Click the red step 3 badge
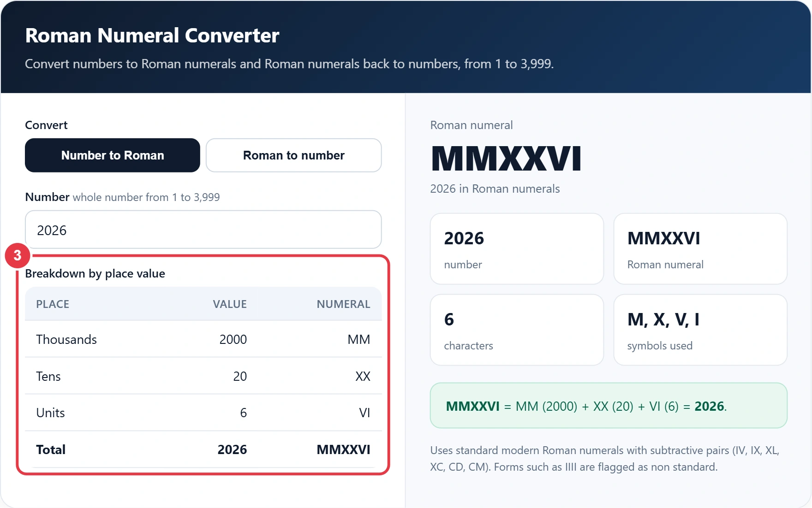Viewport: 812px width, 508px height. [18, 255]
